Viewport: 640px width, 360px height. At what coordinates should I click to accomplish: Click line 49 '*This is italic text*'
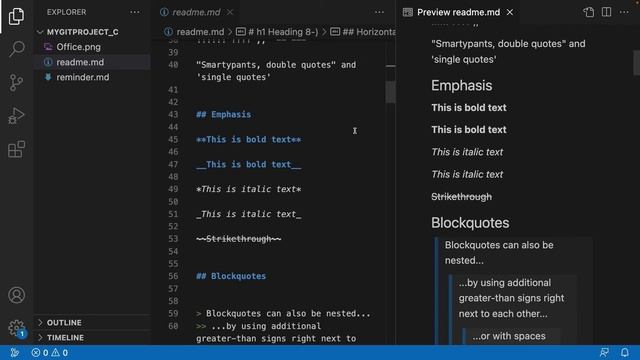(249, 189)
